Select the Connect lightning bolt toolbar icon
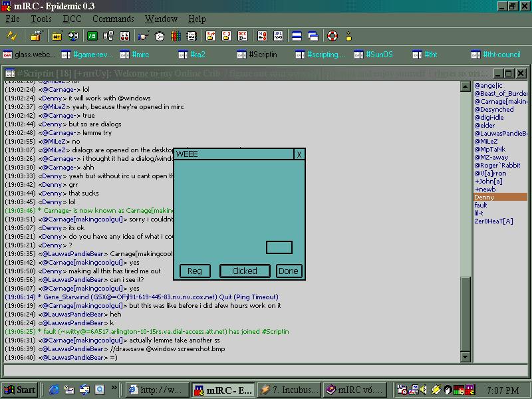 tap(12, 36)
